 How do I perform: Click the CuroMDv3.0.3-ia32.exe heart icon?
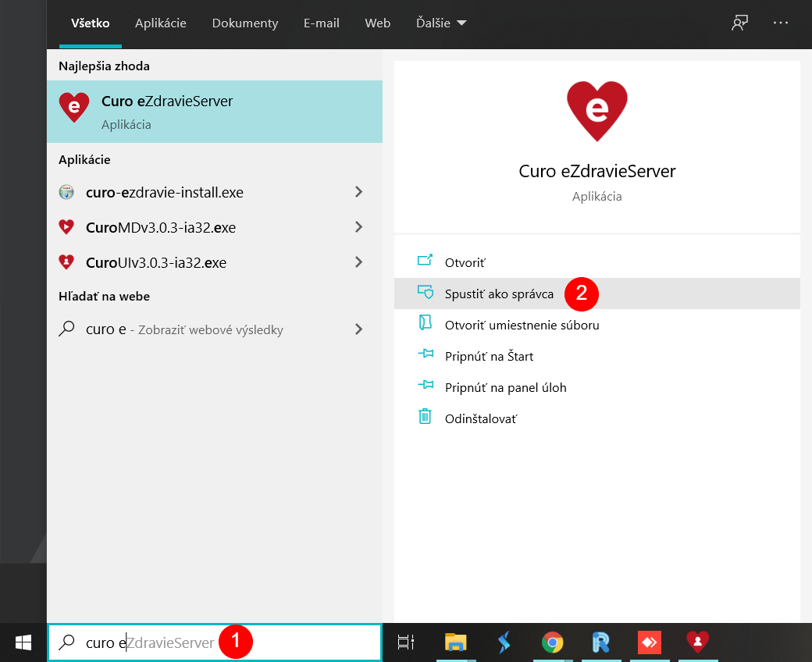click(66, 226)
